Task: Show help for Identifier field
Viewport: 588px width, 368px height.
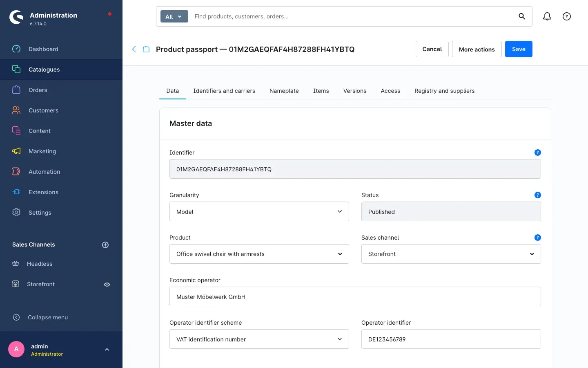Action: coord(538,153)
